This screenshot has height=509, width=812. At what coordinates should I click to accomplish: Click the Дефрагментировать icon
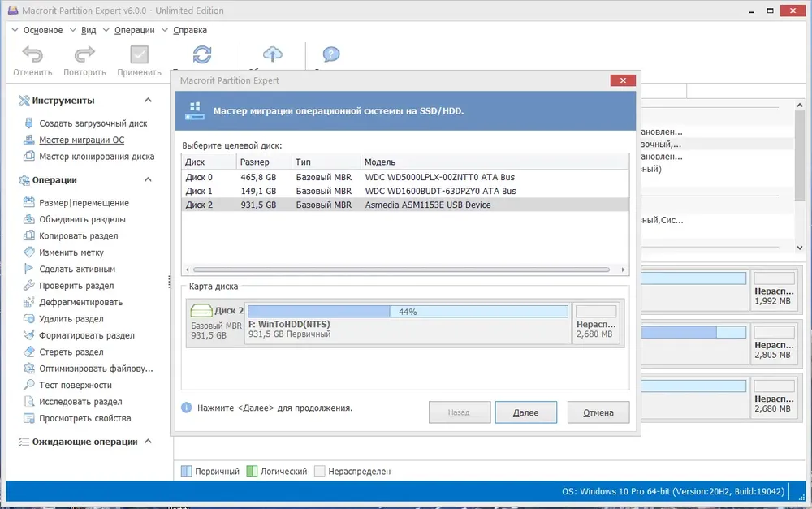[29, 302]
